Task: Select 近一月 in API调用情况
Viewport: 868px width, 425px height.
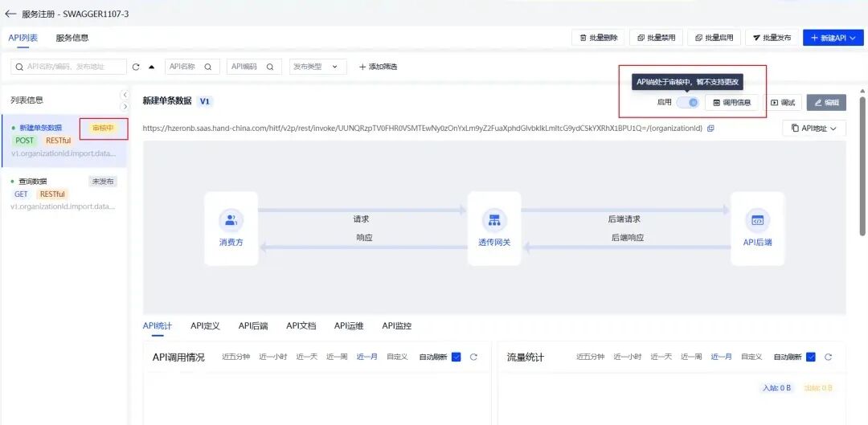Action: pos(367,357)
